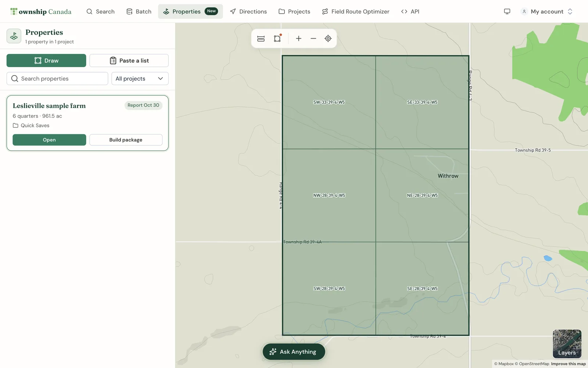Zoom out of the map

[x=313, y=39]
